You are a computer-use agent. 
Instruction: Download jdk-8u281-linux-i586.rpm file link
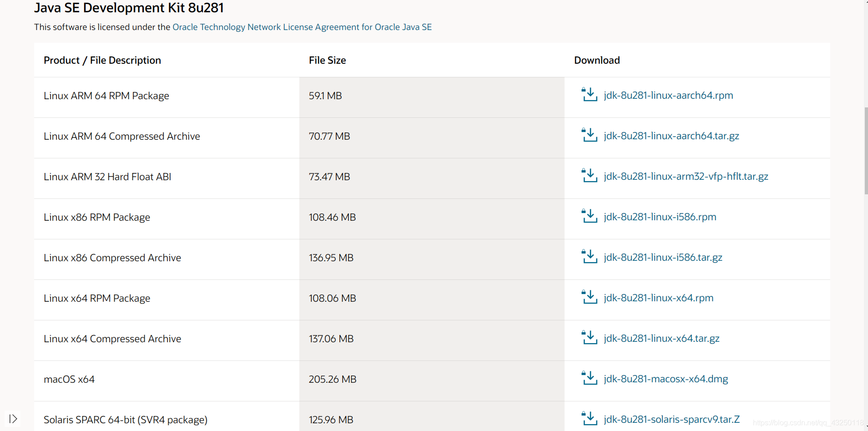click(660, 217)
